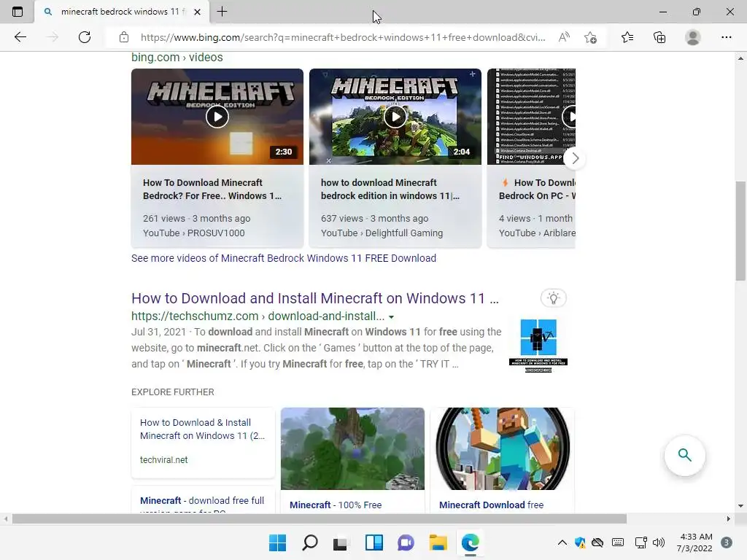747x560 pixels.
Task: Click the floating search magnifier button
Action: click(x=684, y=455)
